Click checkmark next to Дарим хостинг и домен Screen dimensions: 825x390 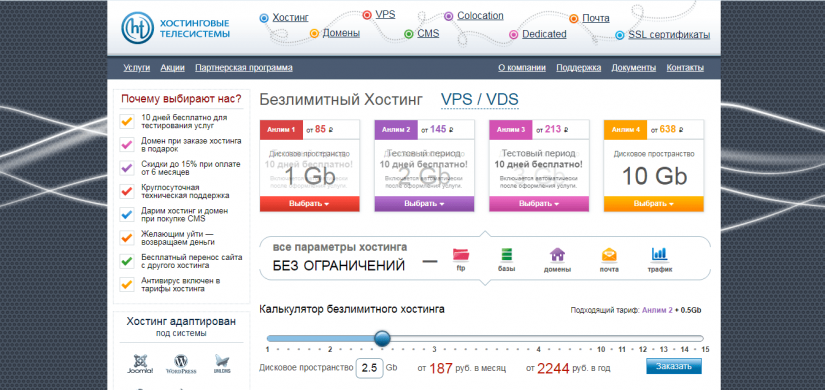[x=127, y=214]
